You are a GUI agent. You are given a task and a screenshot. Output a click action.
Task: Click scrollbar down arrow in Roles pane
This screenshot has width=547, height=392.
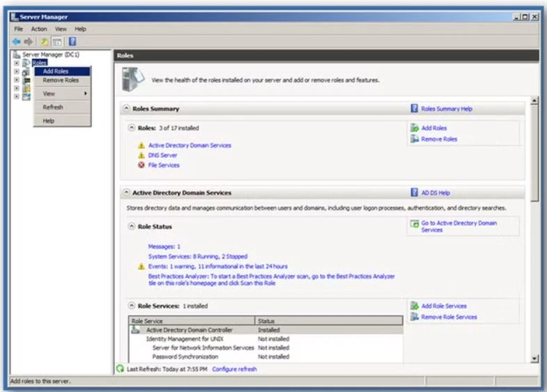point(534,359)
